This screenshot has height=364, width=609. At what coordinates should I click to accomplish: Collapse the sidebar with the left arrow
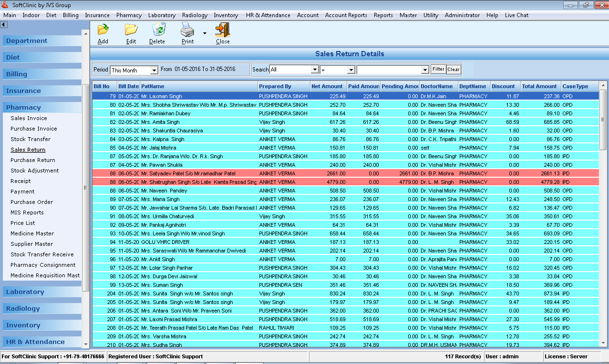[4, 24]
